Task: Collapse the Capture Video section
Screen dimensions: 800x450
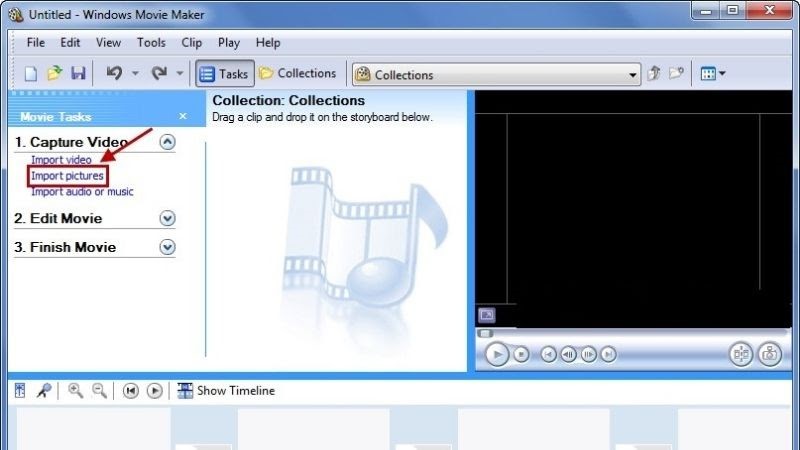Action: 167,142
